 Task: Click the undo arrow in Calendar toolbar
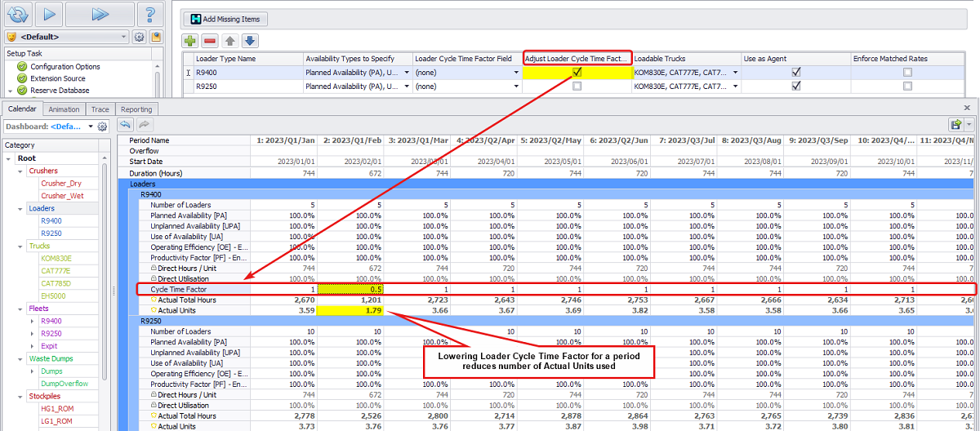pyautogui.click(x=126, y=124)
